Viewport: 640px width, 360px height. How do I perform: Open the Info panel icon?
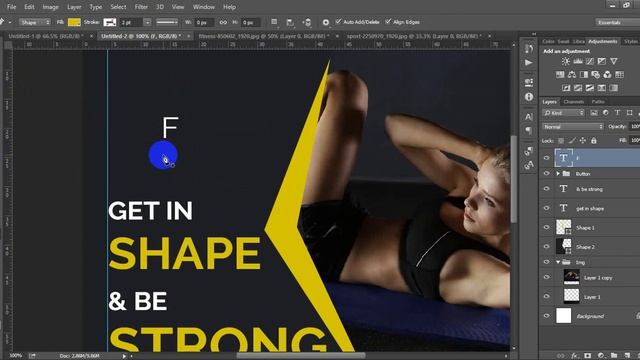[x=529, y=97]
